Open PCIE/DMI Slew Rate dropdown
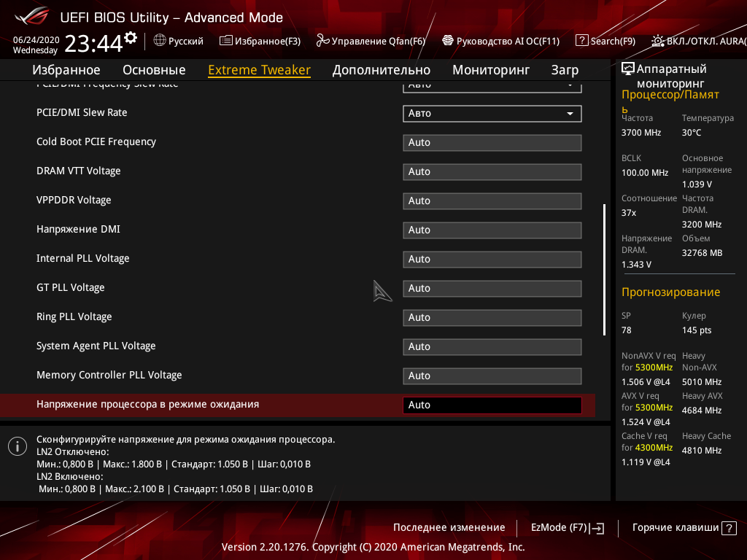 click(492, 113)
